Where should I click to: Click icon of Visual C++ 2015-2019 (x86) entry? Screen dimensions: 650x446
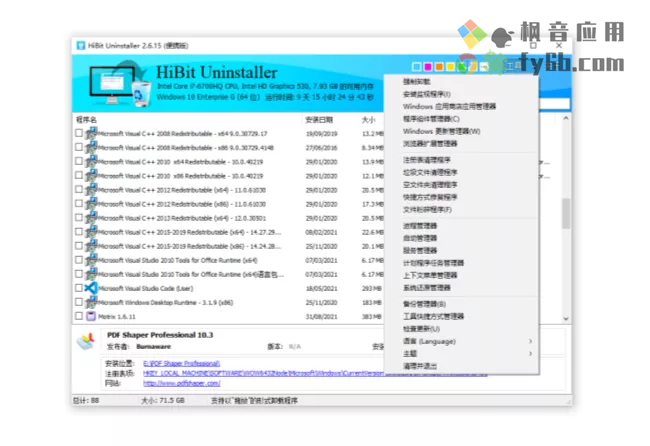(91, 246)
